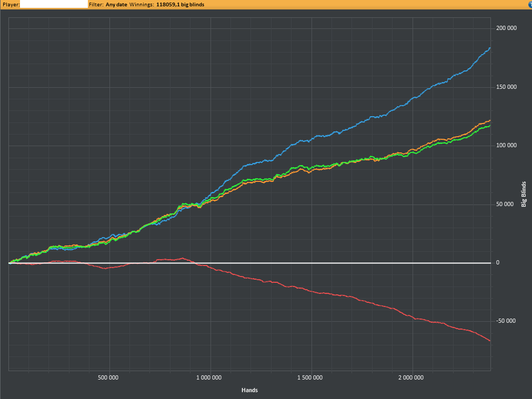This screenshot has height=399, width=532.
Task: Click the 'Winnings:' label in header
Action: 142,5
